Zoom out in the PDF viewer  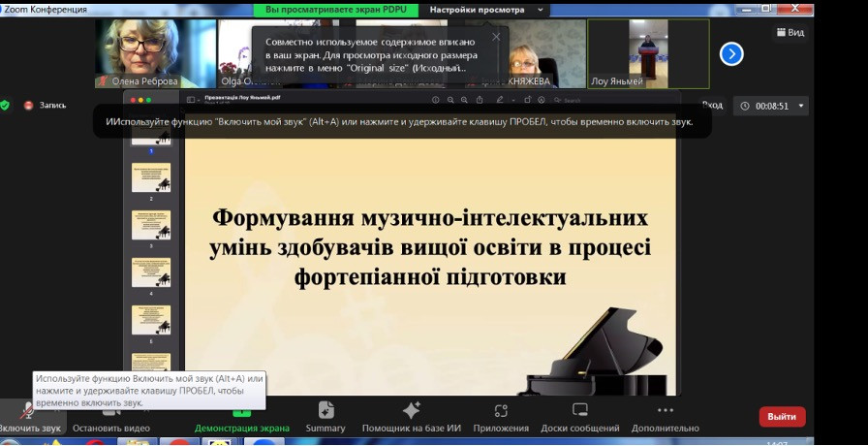point(450,100)
